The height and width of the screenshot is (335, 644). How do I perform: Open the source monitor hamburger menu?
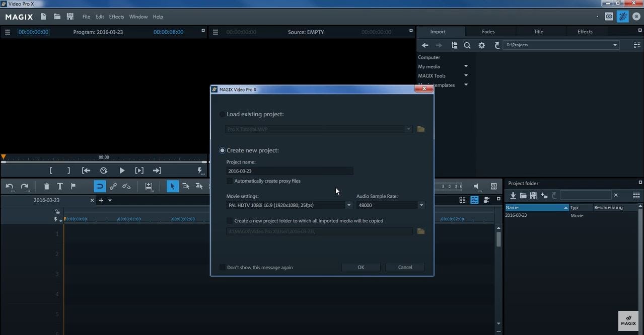point(216,32)
